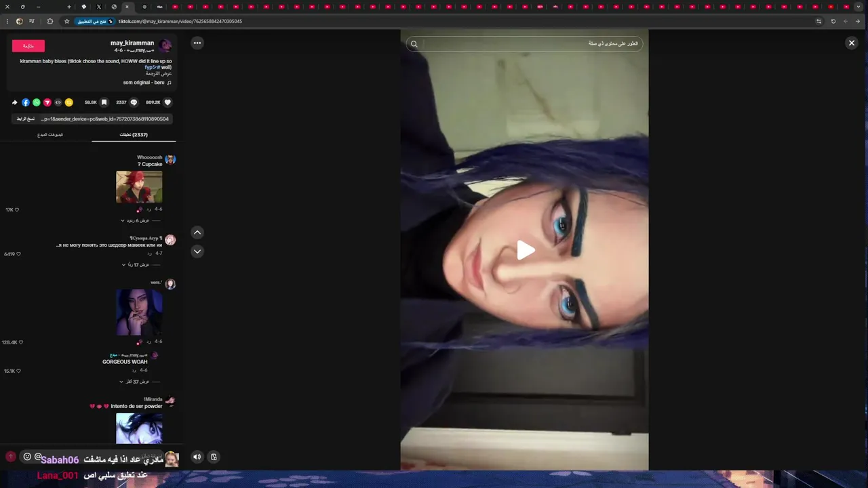Open the sound som original - beru
The width and height of the screenshot is (868, 488).
coord(147,83)
